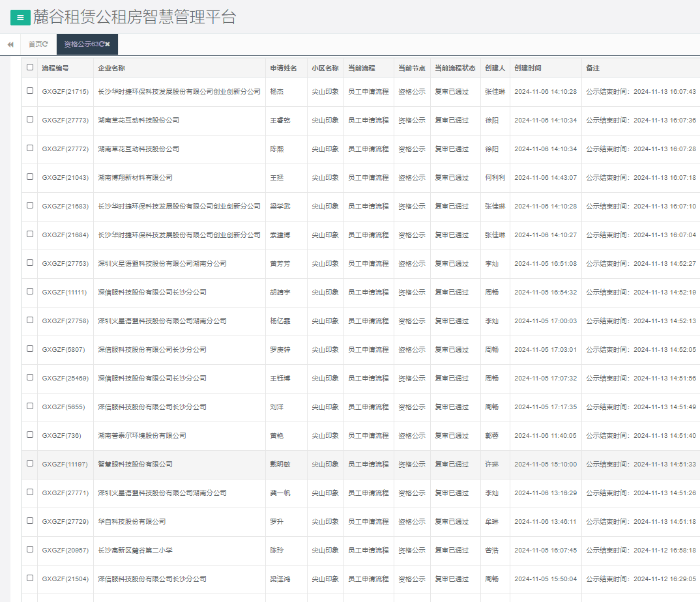The width and height of the screenshot is (700, 602).
Task: Close the 资格公示63 tab with the X icon
Action: 108,44
